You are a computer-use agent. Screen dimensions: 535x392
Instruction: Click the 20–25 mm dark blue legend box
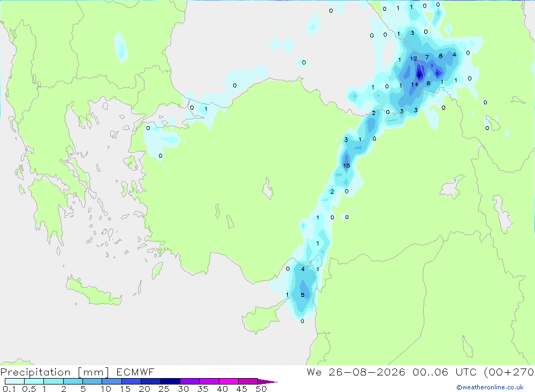click(x=150, y=381)
